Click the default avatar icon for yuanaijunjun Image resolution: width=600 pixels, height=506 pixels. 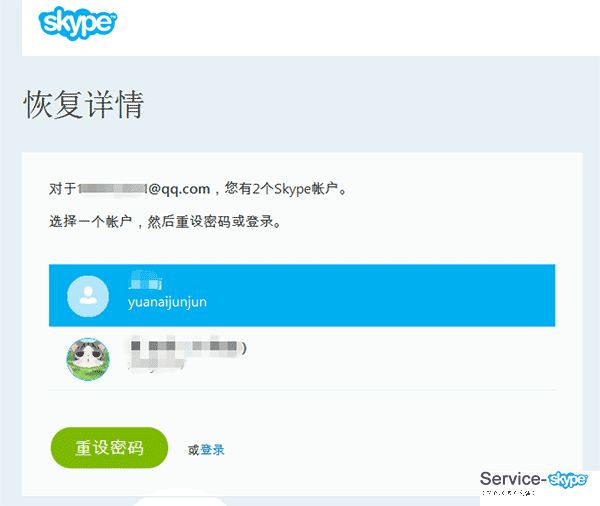coord(88,295)
